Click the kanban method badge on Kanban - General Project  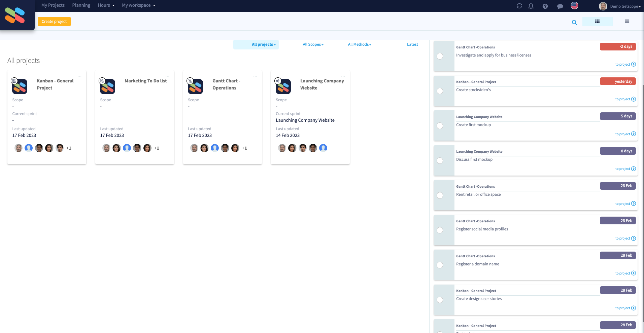coord(14,80)
